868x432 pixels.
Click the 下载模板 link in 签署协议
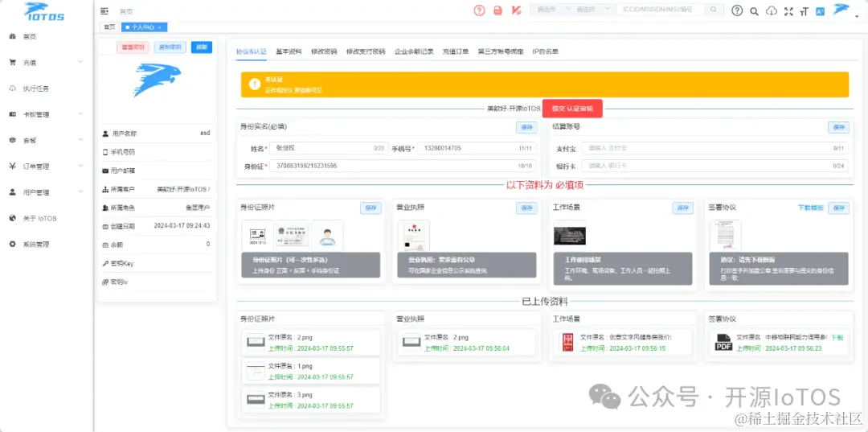pos(810,208)
